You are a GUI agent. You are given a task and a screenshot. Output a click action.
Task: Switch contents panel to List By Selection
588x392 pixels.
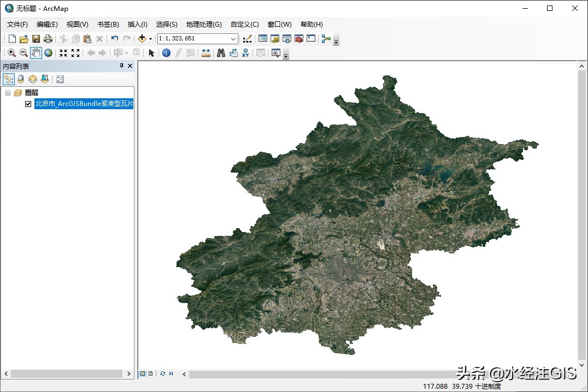[x=44, y=79]
